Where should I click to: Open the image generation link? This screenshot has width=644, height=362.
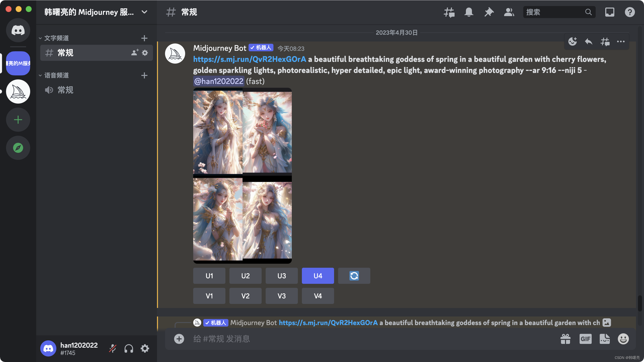tap(250, 59)
